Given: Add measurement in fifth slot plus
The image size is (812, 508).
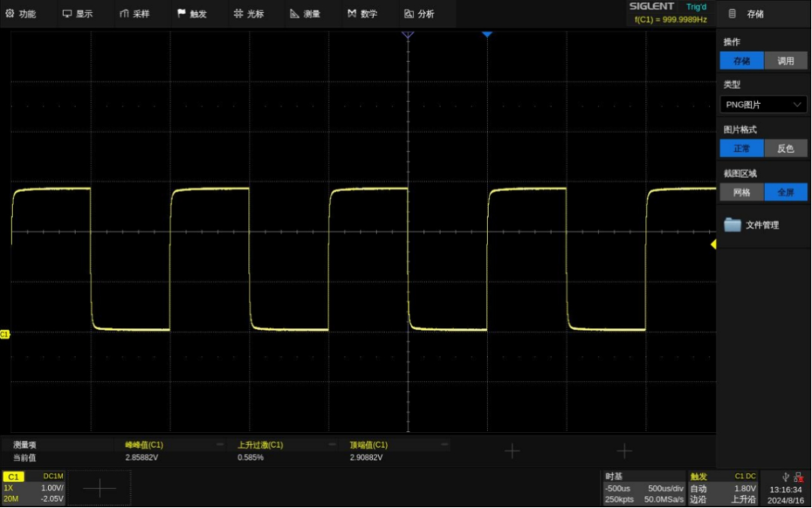Looking at the screenshot, I should coord(625,451).
